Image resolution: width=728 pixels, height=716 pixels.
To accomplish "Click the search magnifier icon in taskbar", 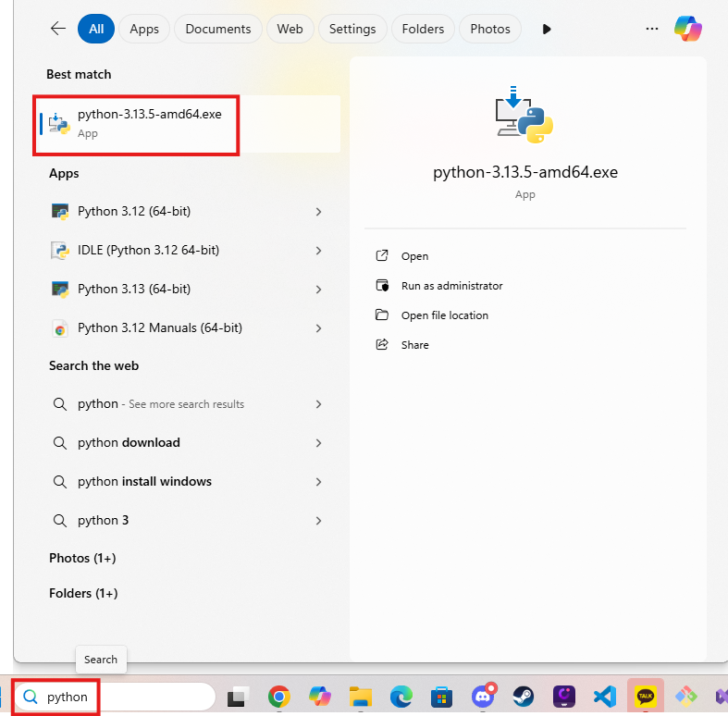I will tap(31, 697).
